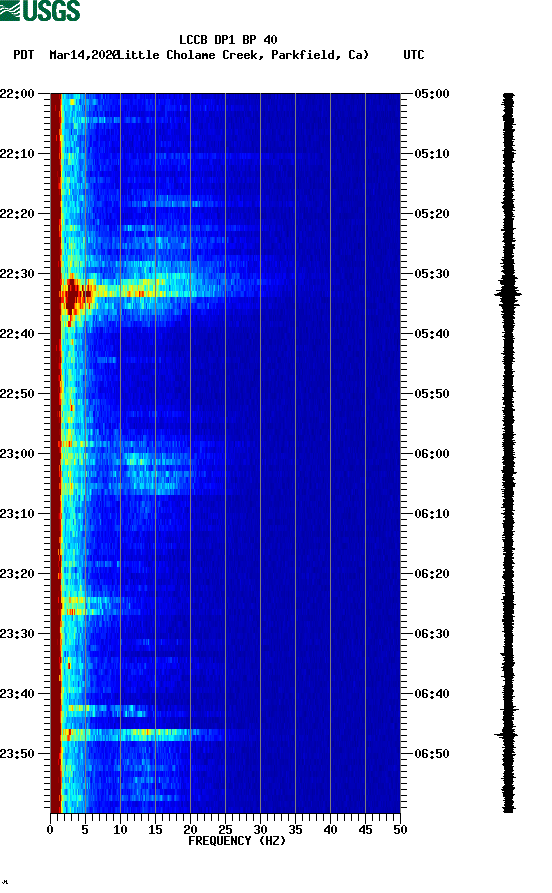The width and height of the screenshot is (552, 893).
Task: Click the 06:00 UTC time label
Action: (x=432, y=454)
